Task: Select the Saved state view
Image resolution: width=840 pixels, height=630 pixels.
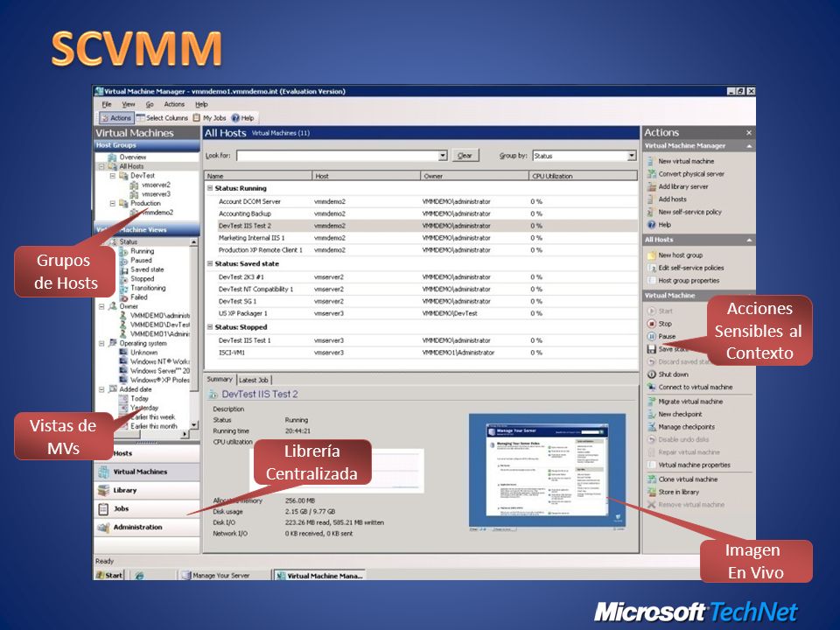Action: (x=147, y=269)
